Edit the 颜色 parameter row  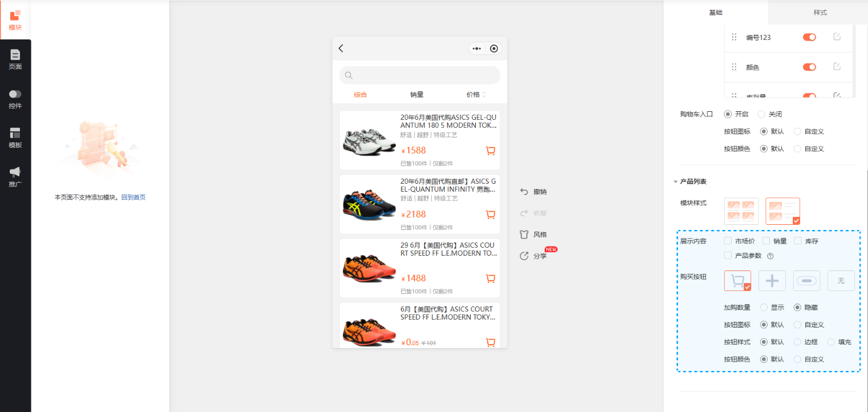[837, 67]
